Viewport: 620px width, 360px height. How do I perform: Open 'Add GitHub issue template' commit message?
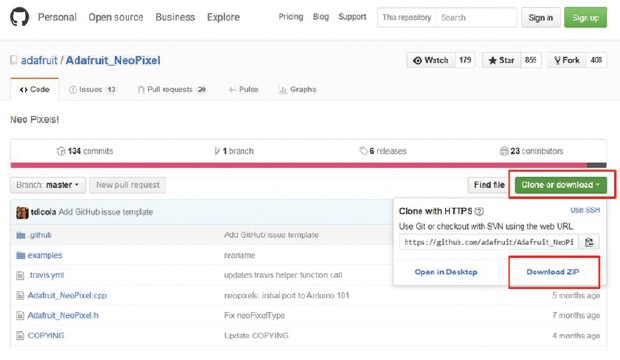[x=106, y=212]
